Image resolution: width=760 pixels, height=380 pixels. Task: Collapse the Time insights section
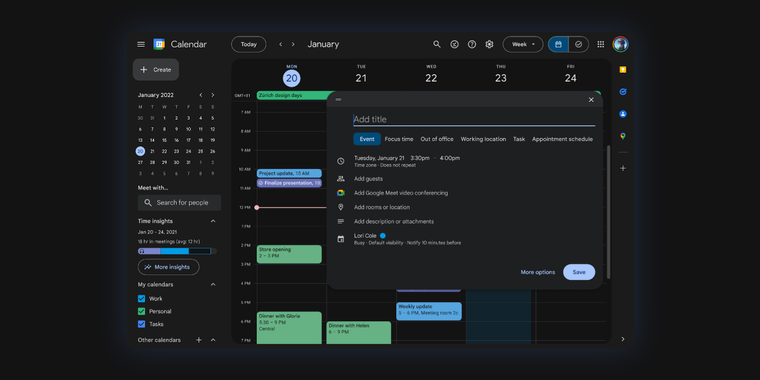pyautogui.click(x=213, y=221)
